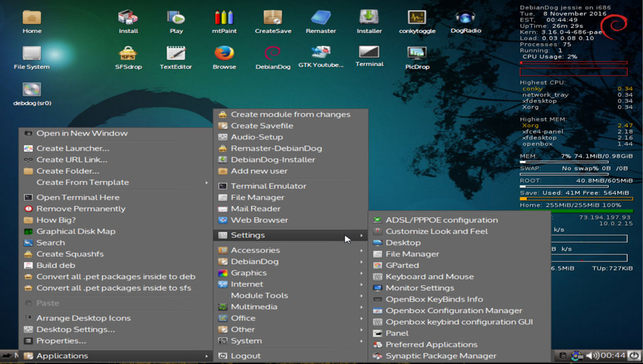
Task: Open Audio-Setup
Action: 291,137
